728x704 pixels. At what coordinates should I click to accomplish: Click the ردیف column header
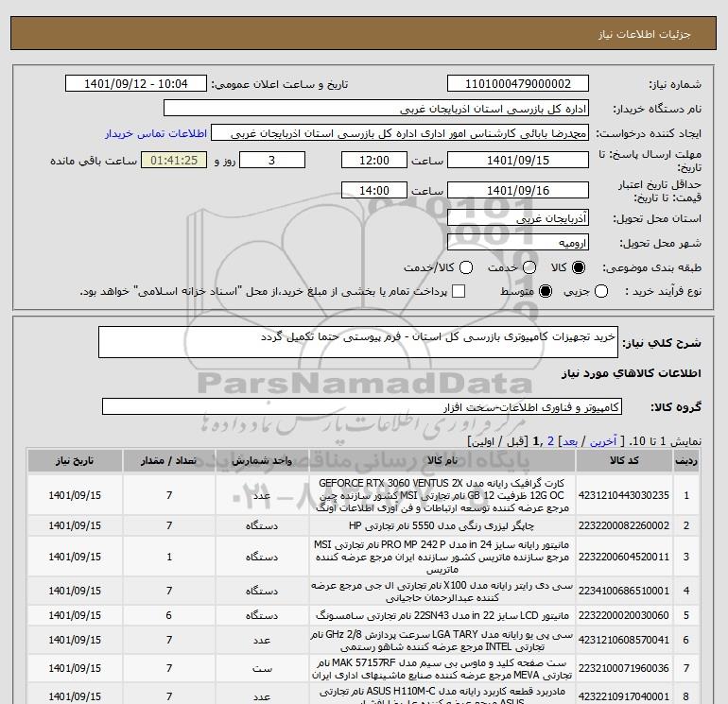point(685,460)
